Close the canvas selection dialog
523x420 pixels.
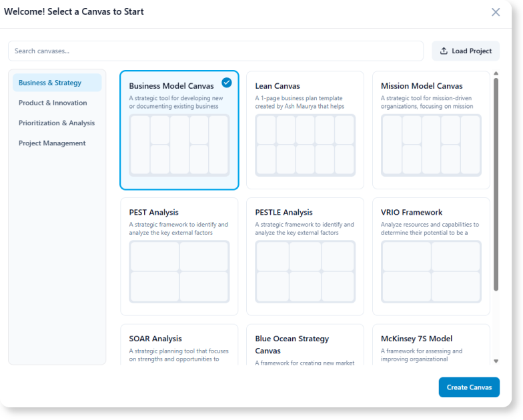tap(496, 12)
